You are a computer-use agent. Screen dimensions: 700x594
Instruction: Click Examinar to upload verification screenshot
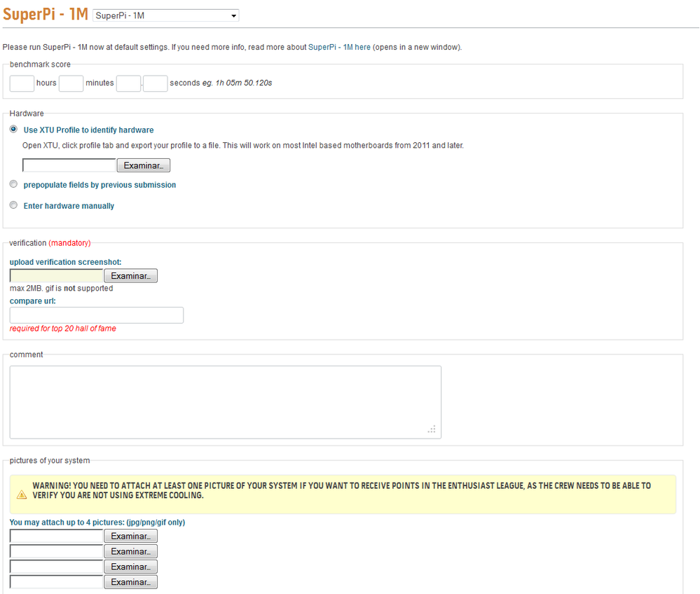[131, 276]
